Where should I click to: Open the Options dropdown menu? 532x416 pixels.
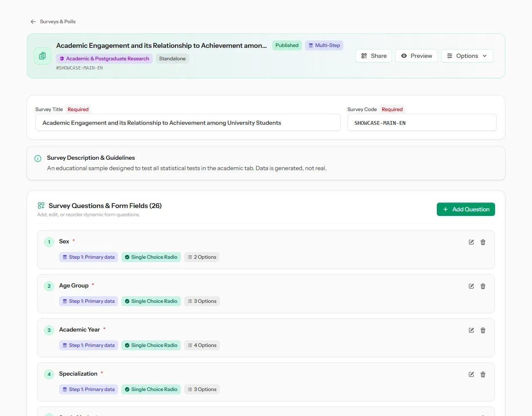[467, 56]
